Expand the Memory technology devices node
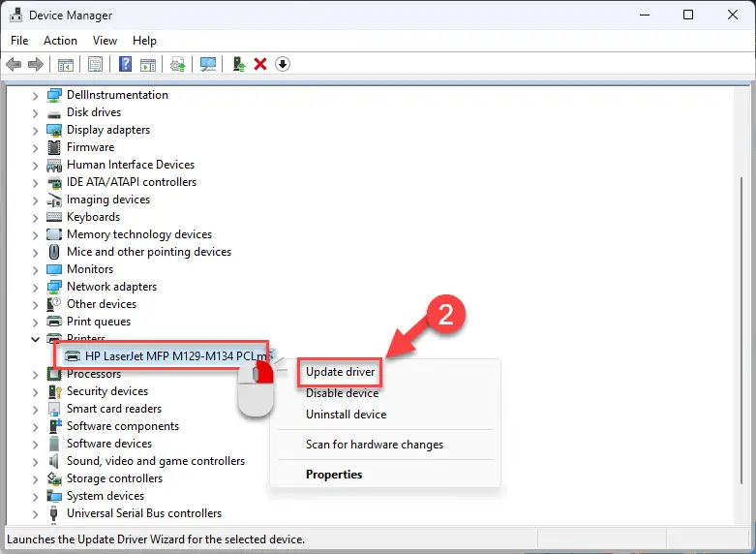756x554 pixels. [x=35, y=235]
